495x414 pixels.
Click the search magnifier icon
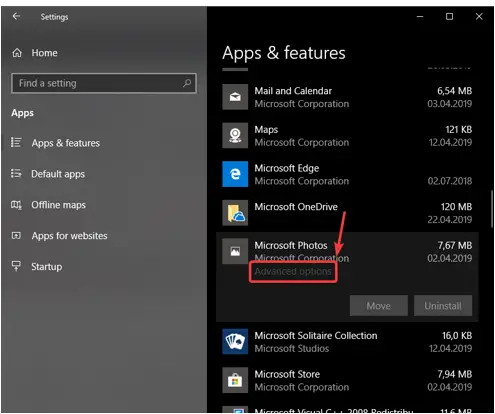click(x=187, y=83)
